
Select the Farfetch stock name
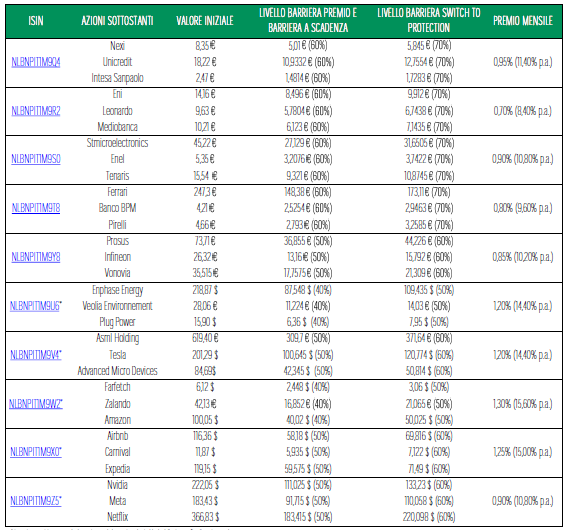(117, 387)
